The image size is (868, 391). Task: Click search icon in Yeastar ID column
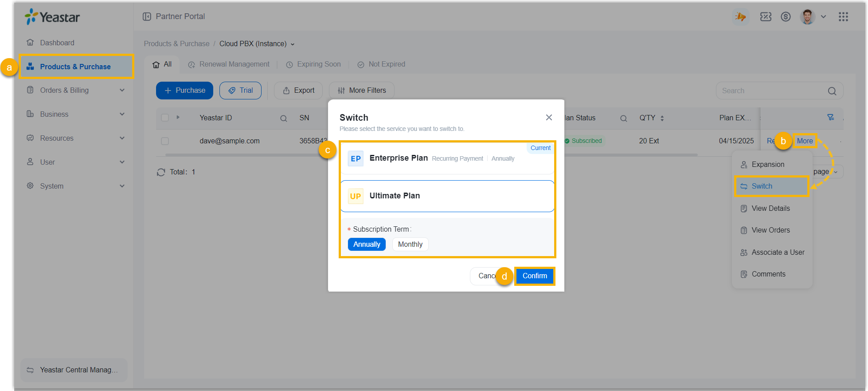pos(284,118)
